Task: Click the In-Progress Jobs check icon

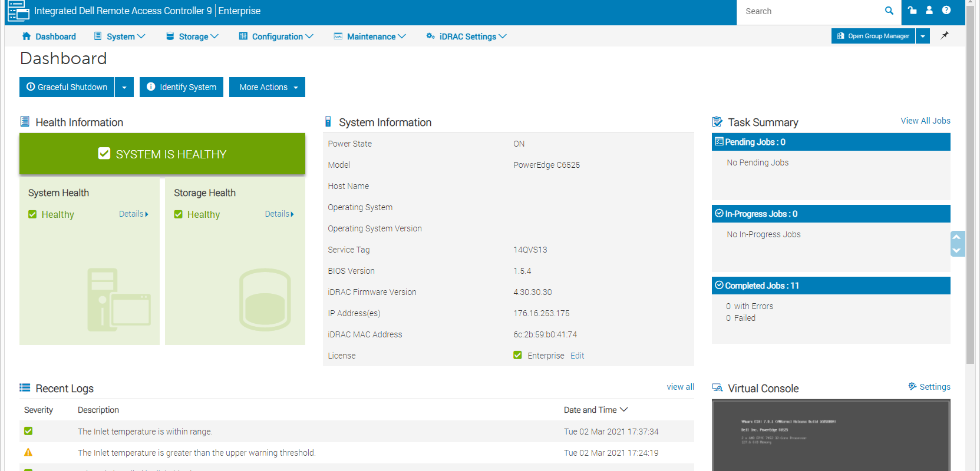Action: (x=719, y=213)
